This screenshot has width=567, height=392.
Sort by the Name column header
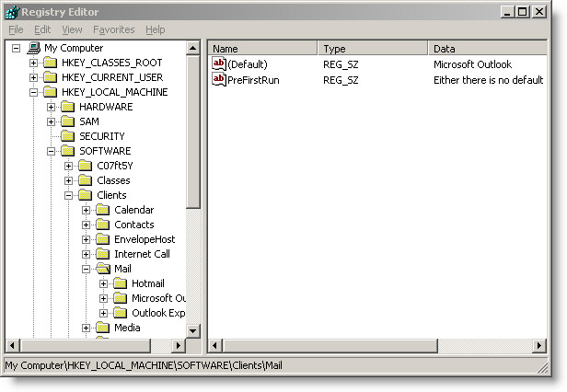[263, 49]
